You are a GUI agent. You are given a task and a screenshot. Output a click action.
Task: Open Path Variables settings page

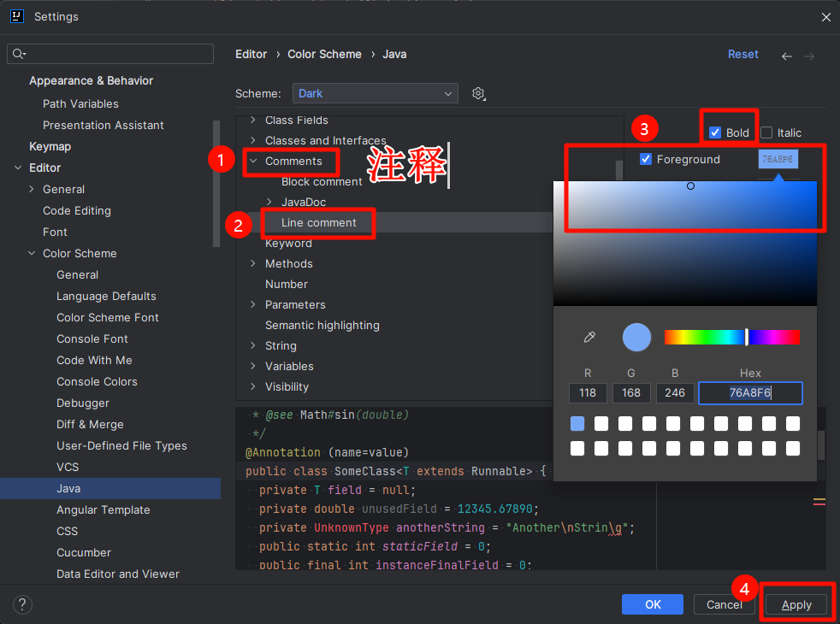[80, 103]
